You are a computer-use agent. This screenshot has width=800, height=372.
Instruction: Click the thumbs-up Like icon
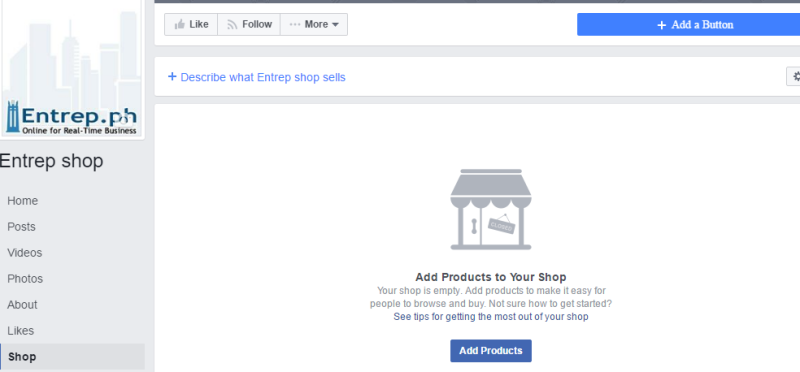(179, 24)
